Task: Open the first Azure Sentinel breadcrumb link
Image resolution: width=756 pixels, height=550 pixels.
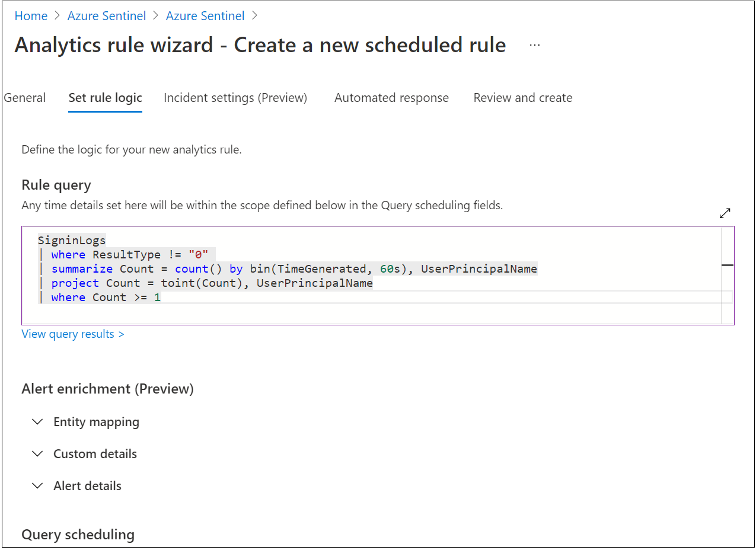Action: coord(107,15)
